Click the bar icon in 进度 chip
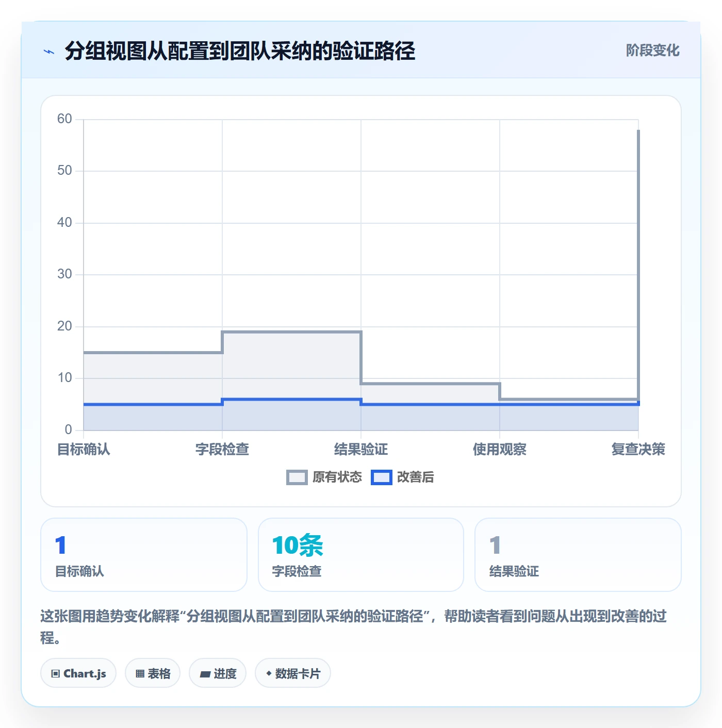 point(205,674)
